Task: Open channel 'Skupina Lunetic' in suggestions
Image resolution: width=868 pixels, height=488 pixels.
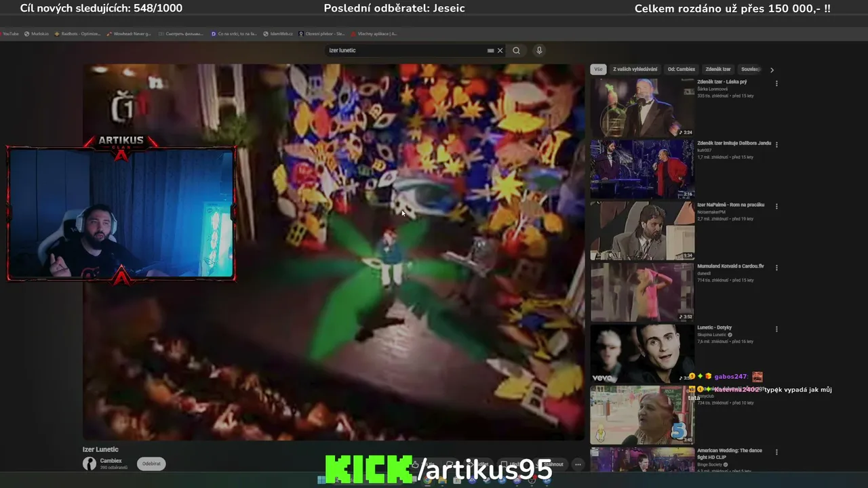Action: tap(711, 335)
